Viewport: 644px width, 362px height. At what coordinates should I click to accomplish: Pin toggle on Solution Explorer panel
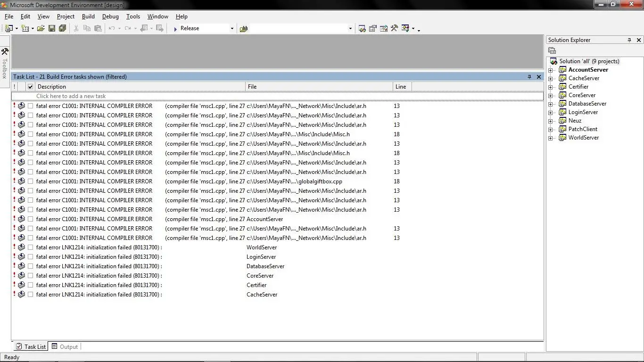[x=629, y=40]
